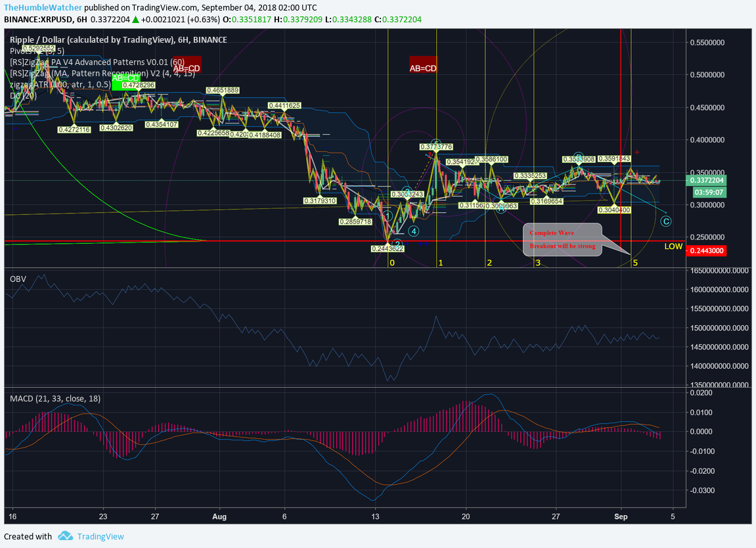Click the 0.4411625 pivot label
The width and height of the screenshot is (756, 548).
pos(284,105)
